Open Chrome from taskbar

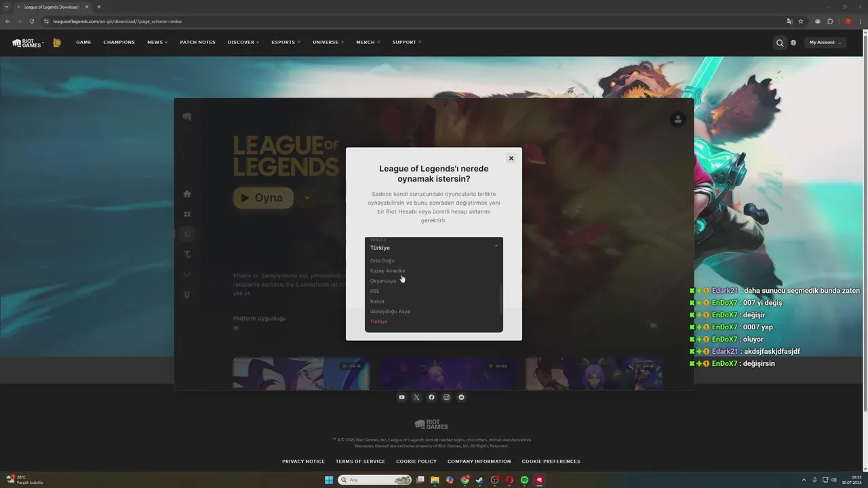465,480
